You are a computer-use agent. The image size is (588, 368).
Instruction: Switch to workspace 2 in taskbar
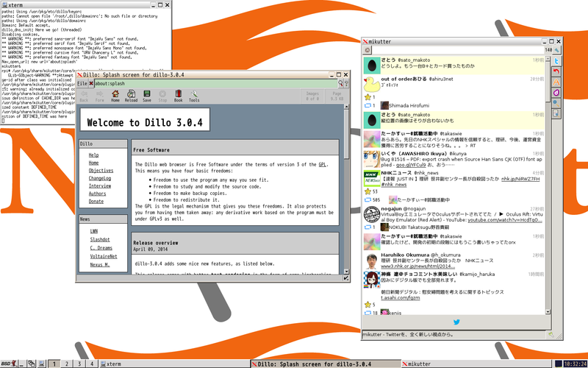(x=67, y=364)
